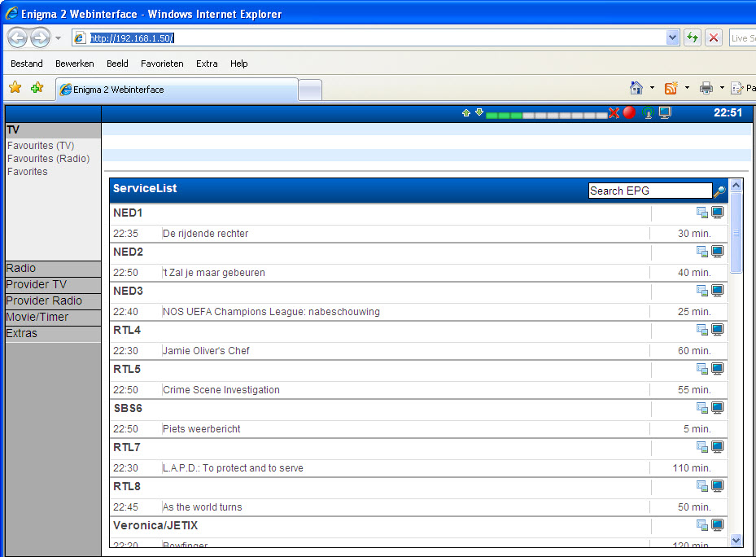Click the Add to Favorites icon
The width and height of the screenshot is (756, 557).
[37, 87]
